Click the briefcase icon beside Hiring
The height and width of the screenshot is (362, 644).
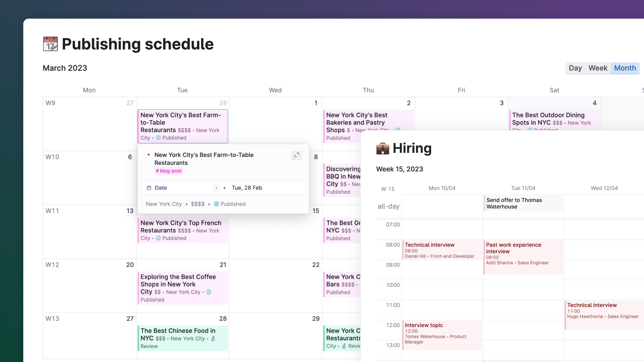(x=383, y=148)
